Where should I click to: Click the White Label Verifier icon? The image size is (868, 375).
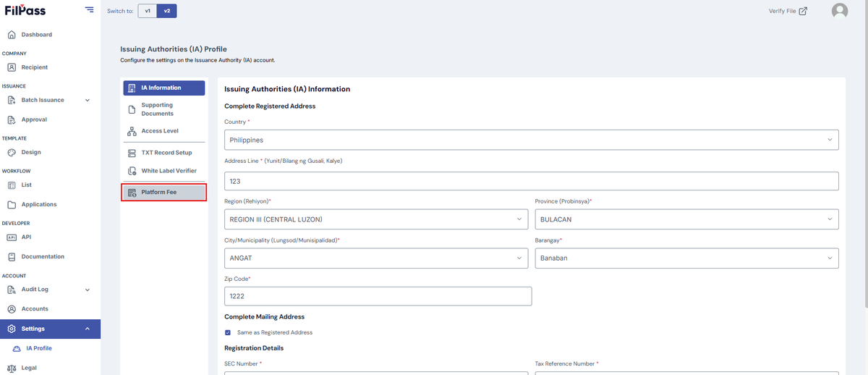pyautogui.click(x=132, y=171)
